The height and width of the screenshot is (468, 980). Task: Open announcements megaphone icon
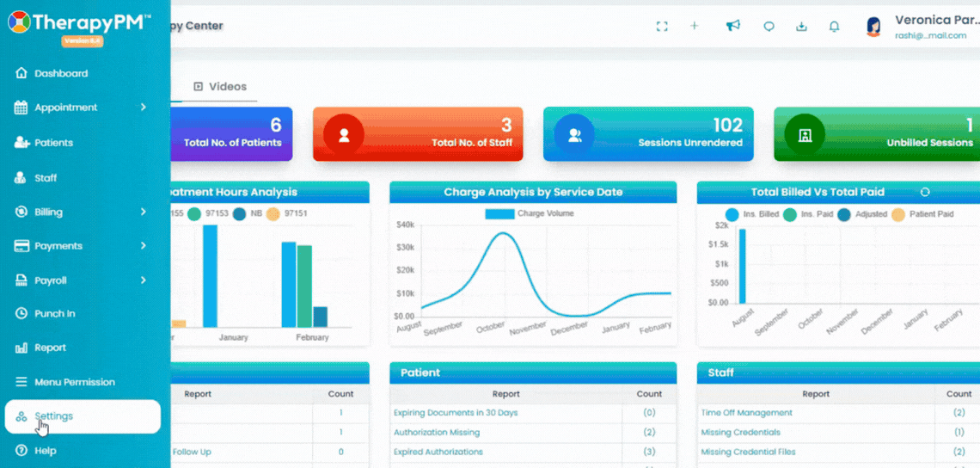coord(733,26)
